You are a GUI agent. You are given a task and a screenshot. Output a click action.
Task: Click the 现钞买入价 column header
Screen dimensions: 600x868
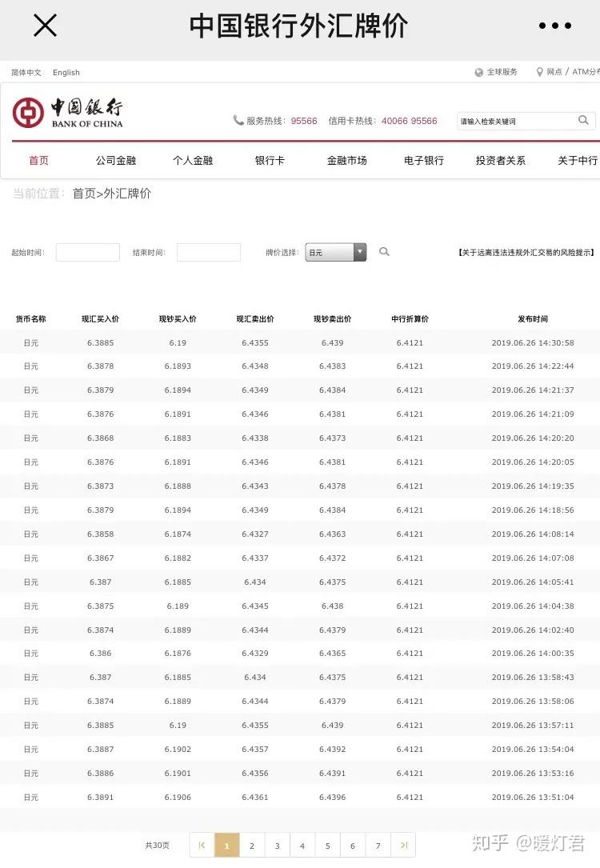point(178,319)
